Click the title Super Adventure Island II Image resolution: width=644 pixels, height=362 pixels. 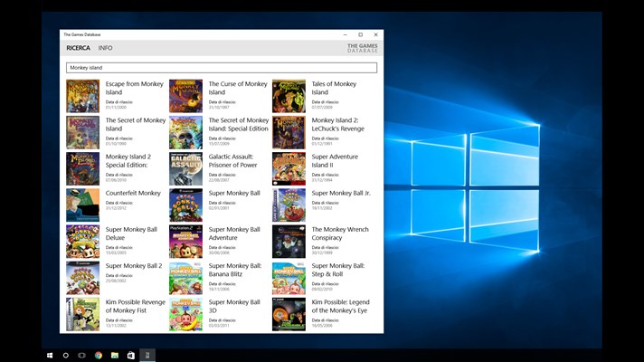[335, 161]
